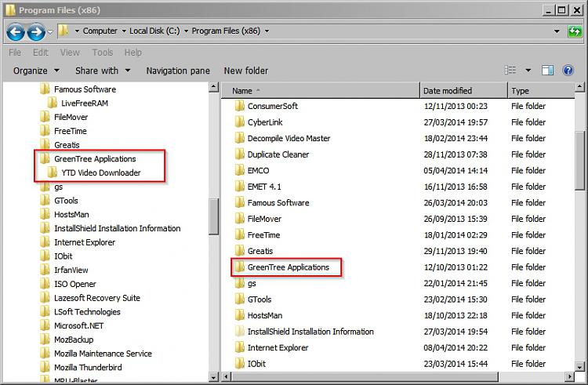Click the date 12/10/2013 01:22
Screen dimensions: 588x385
(456, 267)
